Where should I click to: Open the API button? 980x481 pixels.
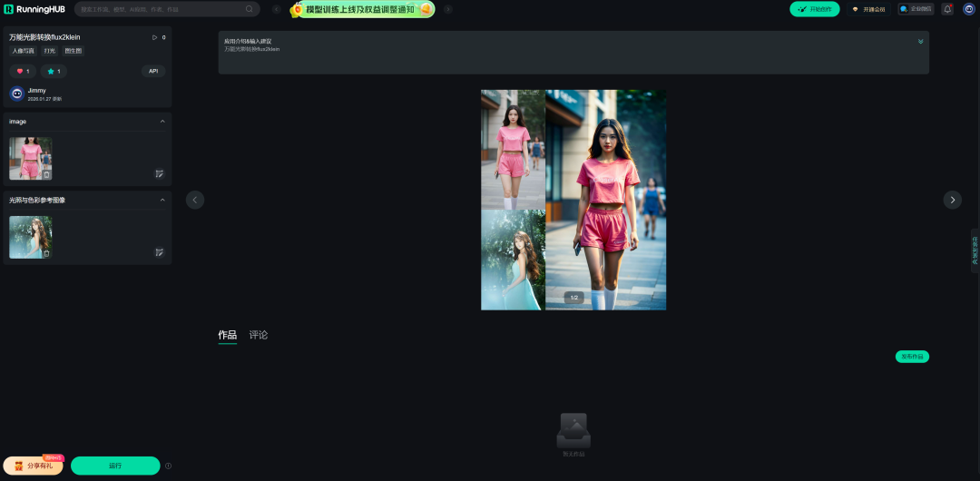click(x=153, y=72)
